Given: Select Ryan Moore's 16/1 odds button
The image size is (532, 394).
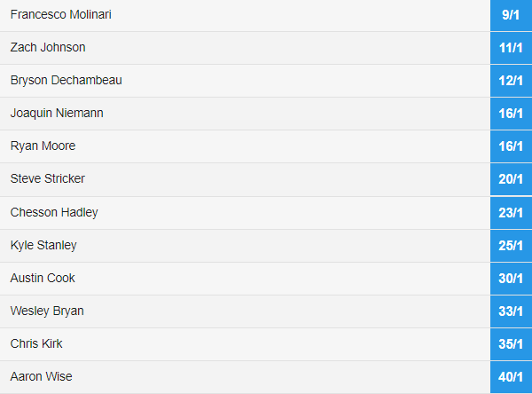Looking at the screenshot, I should [511, 146].
